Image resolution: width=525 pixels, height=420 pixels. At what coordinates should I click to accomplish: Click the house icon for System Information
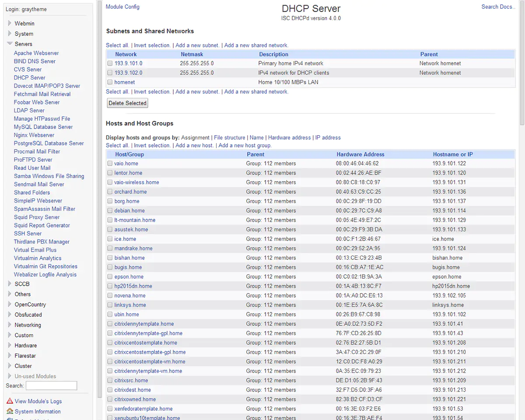pyautogui.click(x=10, y=411)
